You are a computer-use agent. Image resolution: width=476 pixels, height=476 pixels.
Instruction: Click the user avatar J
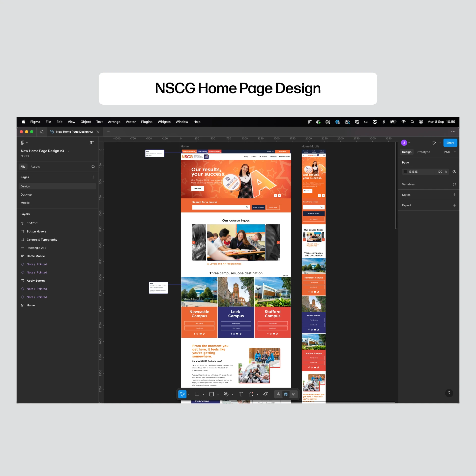point(404,143)
